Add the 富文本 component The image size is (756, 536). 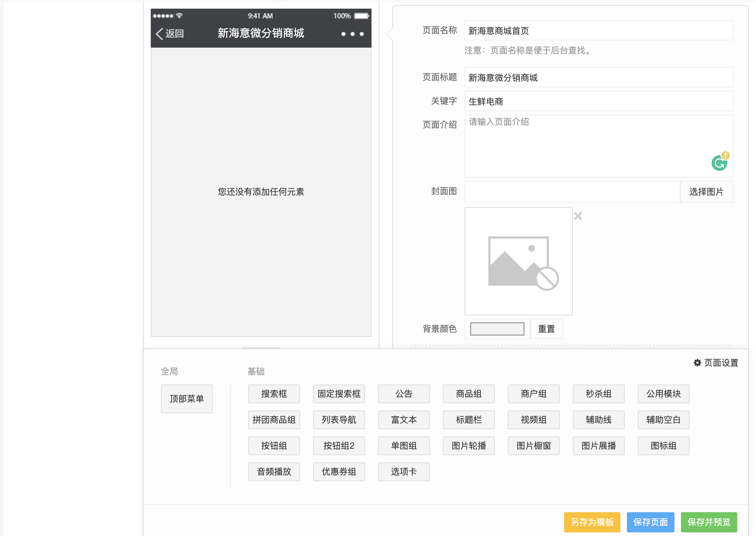[404, 419]
